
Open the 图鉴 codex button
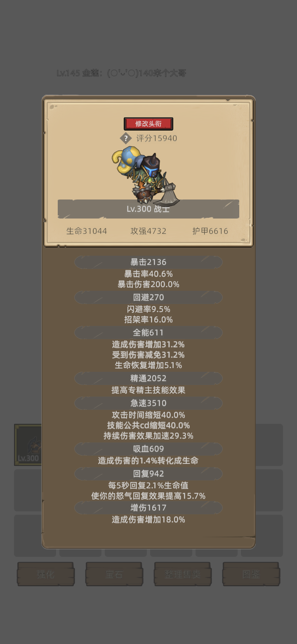(x=251, y=574)
